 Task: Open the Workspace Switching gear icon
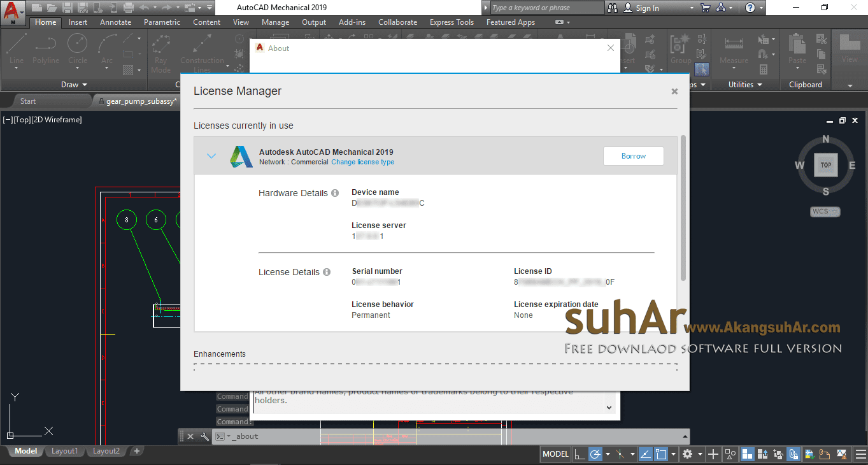coord(687,454)
